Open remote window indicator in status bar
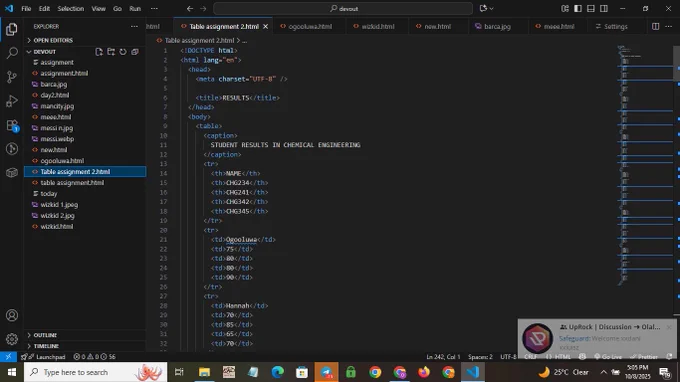 [8, 356]
